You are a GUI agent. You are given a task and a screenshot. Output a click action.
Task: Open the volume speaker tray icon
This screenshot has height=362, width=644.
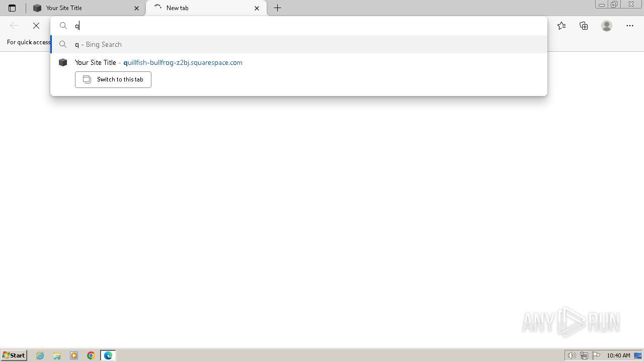(x=572, y=355)
